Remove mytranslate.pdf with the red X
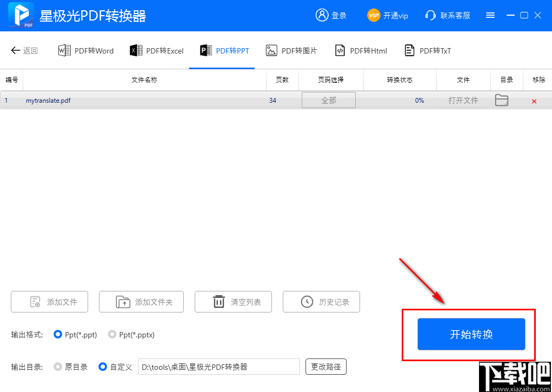The height and width of the screenshot is (392, 552). (534, 101)
